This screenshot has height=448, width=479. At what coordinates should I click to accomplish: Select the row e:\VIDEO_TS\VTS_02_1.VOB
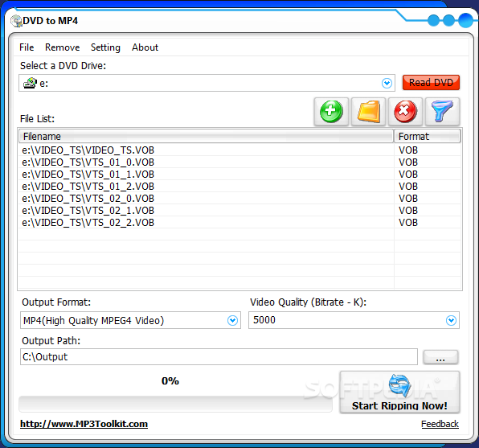click(239, 211)
